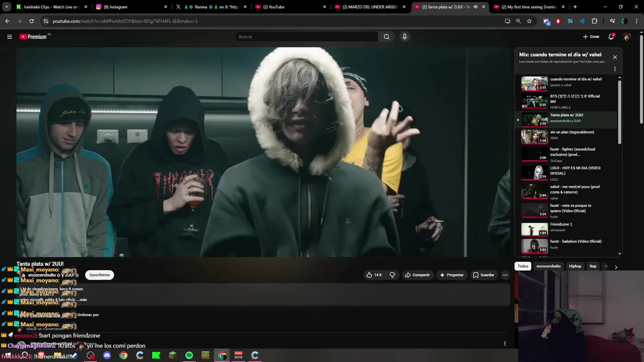Open Minecraft grass block taskbar icon
The image size is (644, 362).
[173, 355]
